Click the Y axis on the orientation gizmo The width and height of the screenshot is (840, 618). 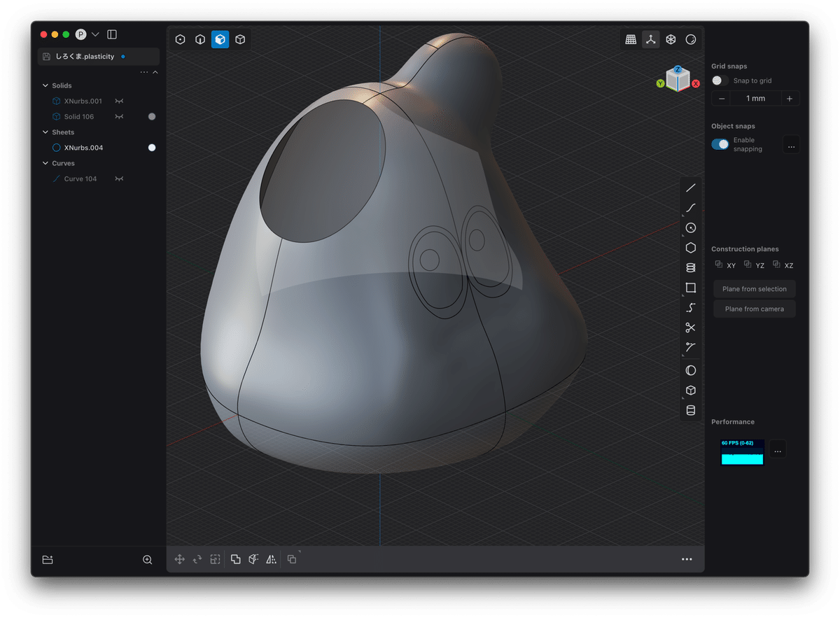pos(660,83)
